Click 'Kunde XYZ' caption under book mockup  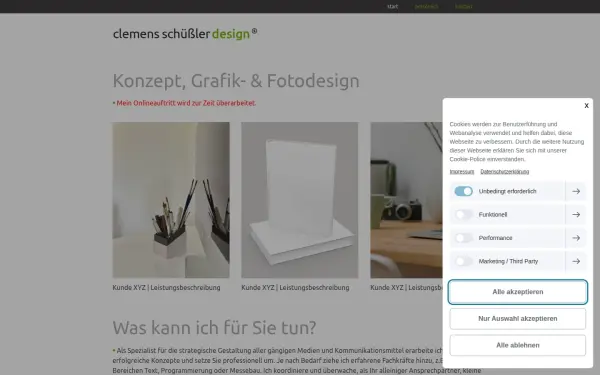click(295, 288)
